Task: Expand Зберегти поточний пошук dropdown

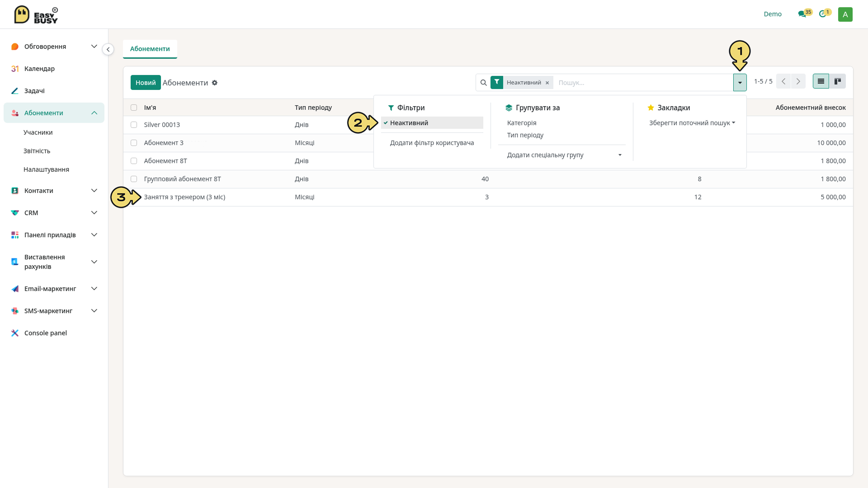Action: pos(692,123)
